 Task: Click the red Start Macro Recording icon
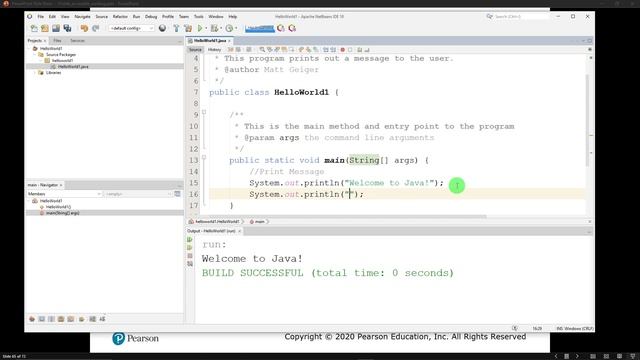tap(342, 50)
